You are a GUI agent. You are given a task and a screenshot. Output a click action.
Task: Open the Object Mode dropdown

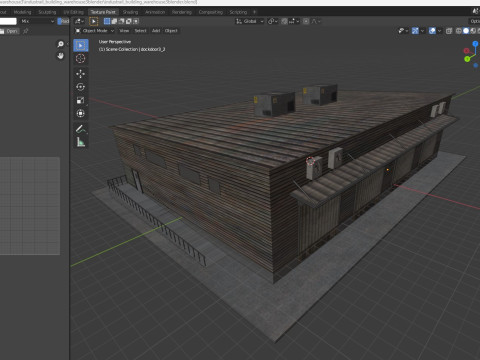pos(94,31)
